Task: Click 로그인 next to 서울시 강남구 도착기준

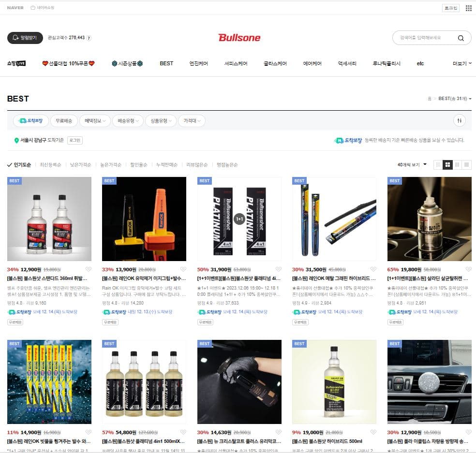Action: (74, 140)
